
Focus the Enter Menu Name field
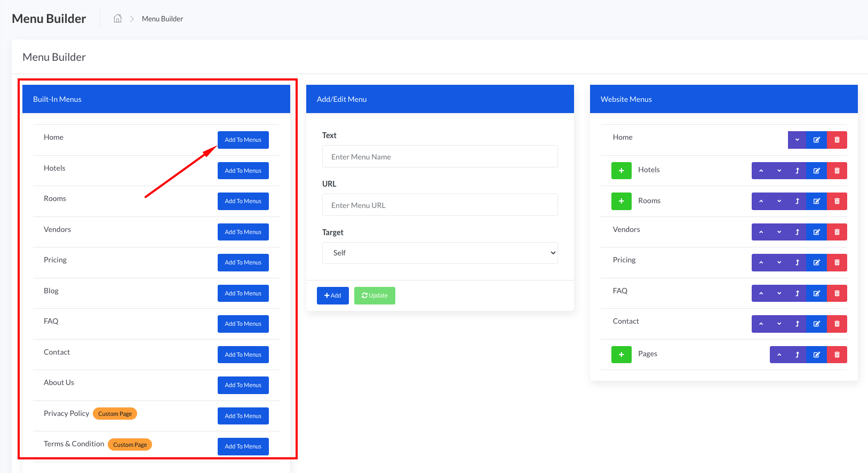(x=440, y=157)
